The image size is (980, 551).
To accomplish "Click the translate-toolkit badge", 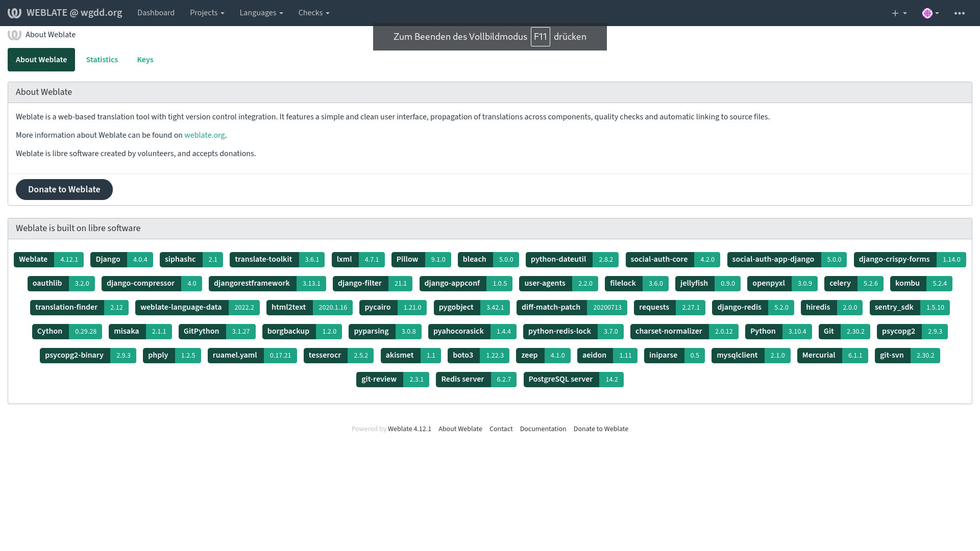I will [x=277, y=260].
